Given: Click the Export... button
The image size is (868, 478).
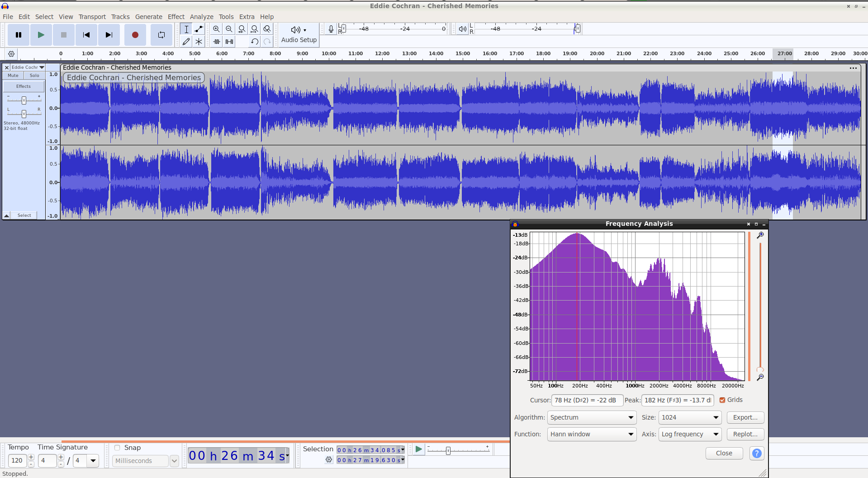Looking at the screenshot, I should tap(745, 417).
